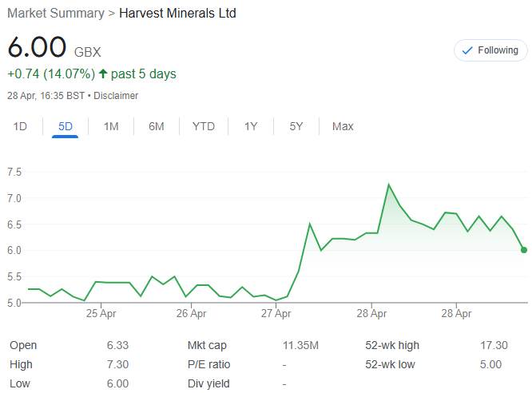Click the 6.00 price value
Image resolution: width=532 pixels, height=393 pixels.
pos(37,47)
